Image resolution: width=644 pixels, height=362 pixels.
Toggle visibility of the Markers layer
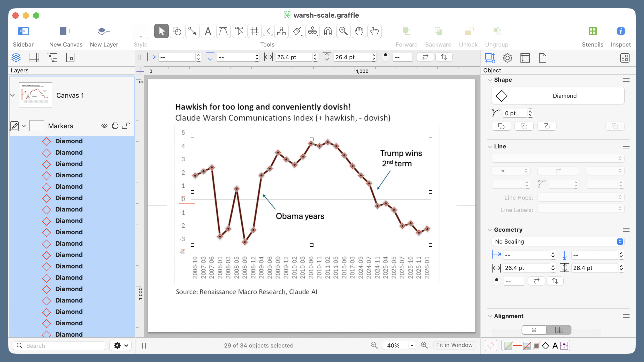coord(104,126)
